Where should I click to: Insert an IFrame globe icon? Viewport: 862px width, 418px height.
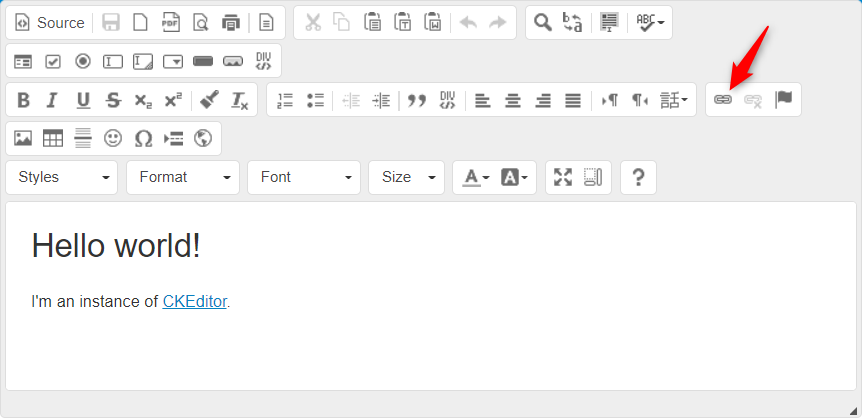[x=203, y=139]
